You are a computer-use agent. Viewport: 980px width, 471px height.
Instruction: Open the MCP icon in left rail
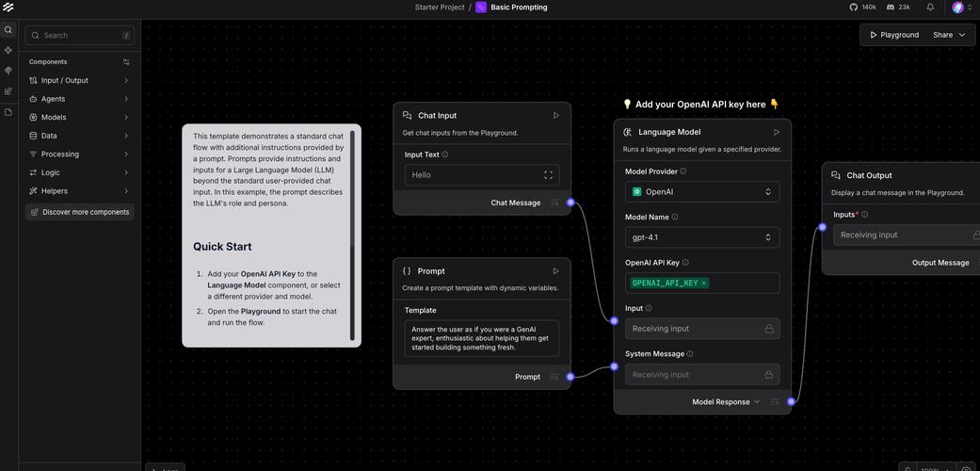click(8, 71)
